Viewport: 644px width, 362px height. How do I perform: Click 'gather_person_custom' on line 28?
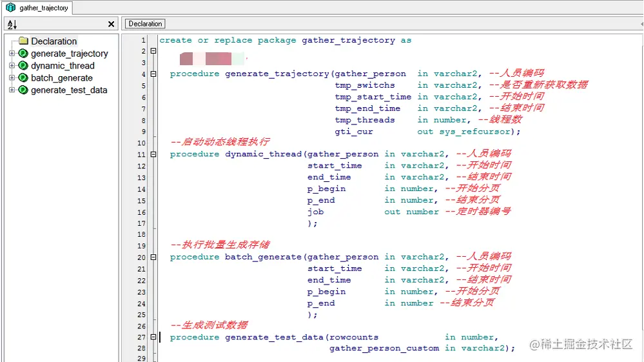point(384,348)
